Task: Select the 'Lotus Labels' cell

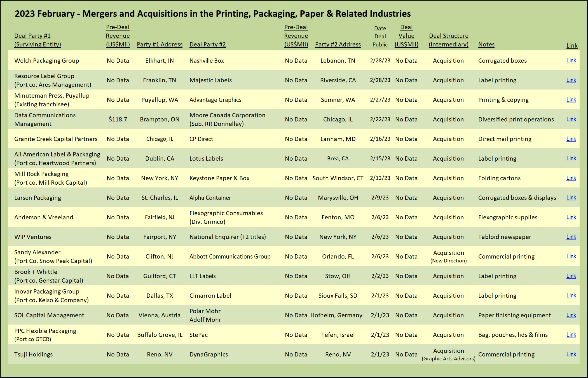Action: click(206, 159)
